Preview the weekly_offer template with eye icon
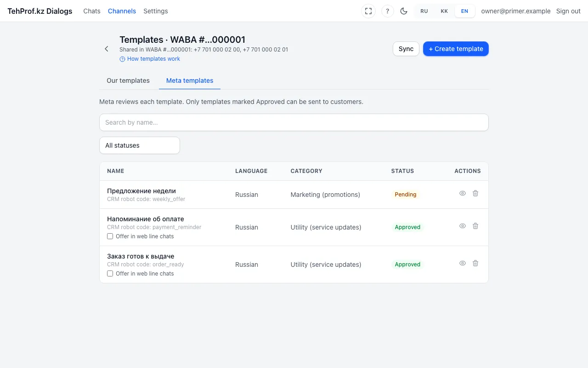Image resolution: width=588 pixels, height=368 pixels. coord(463,193)
